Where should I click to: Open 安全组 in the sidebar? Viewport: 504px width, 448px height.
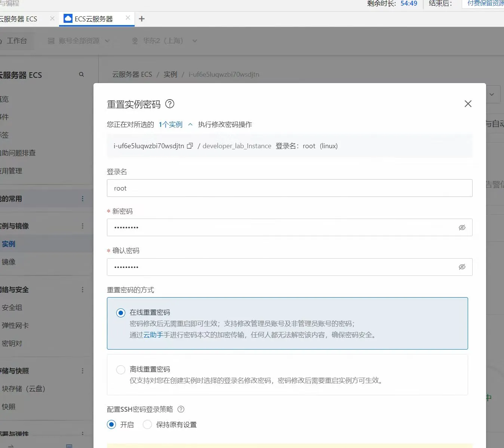click(12, 308)
